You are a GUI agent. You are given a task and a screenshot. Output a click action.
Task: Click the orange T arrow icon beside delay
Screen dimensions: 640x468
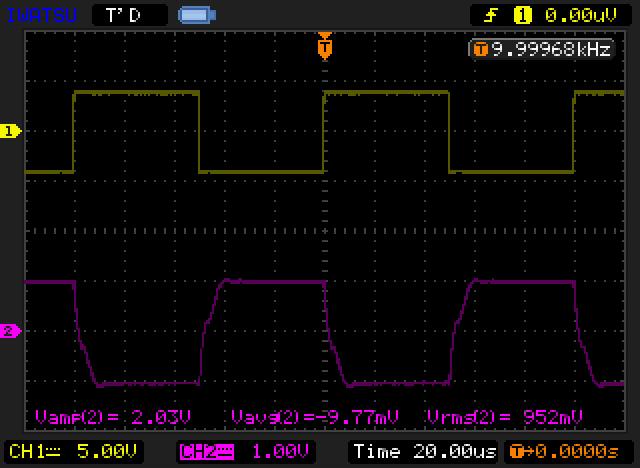coord(522,452)
